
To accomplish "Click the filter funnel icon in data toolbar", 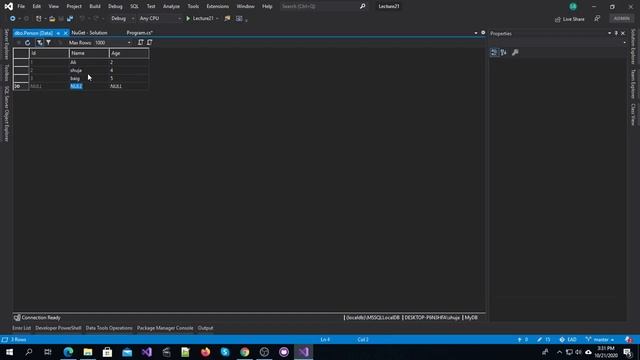I will click(x=49, y=42).
